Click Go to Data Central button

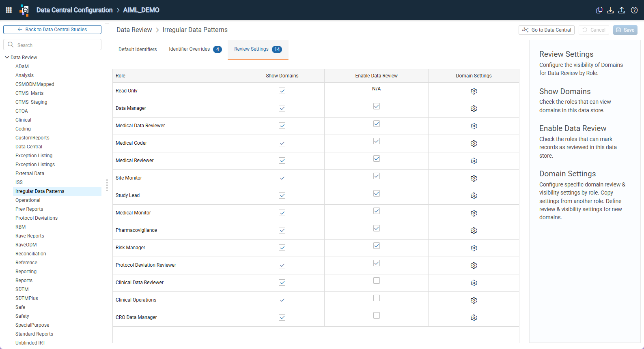[x=546, y=30]
